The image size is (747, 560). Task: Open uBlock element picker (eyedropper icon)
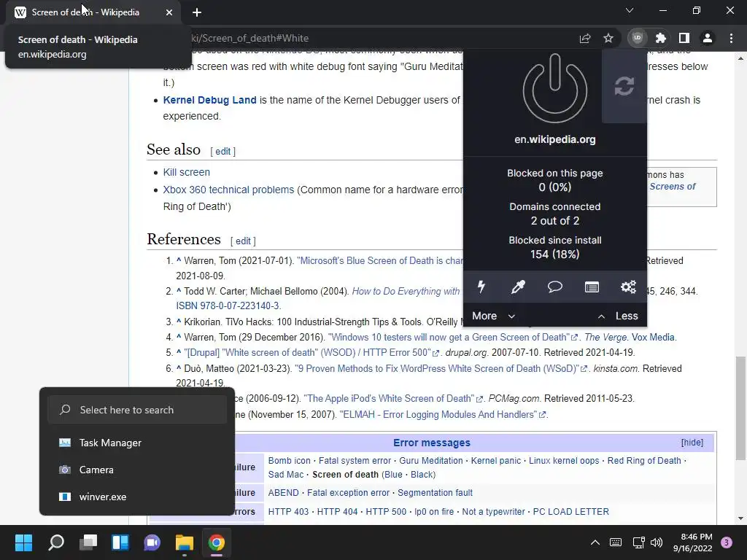click(518, 287)
